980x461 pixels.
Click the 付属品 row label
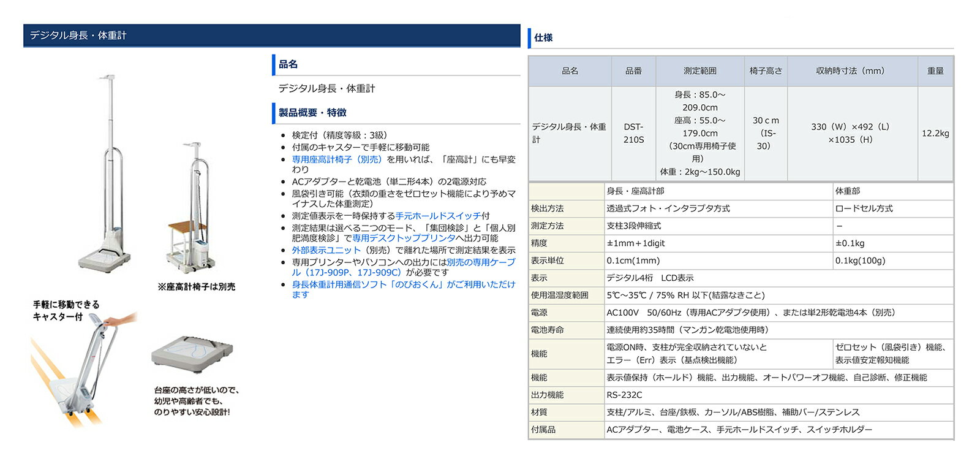click(x=543, y=430)
